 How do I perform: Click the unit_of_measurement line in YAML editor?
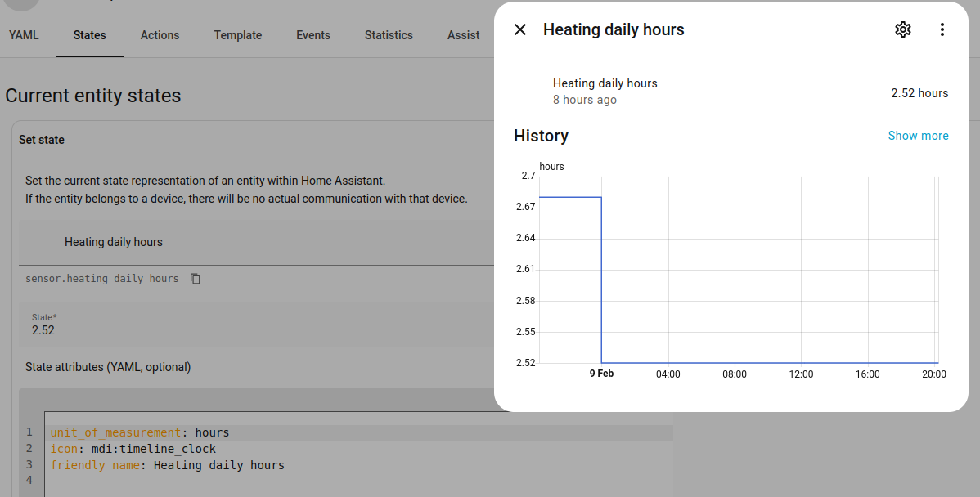(x=139, y=432)
